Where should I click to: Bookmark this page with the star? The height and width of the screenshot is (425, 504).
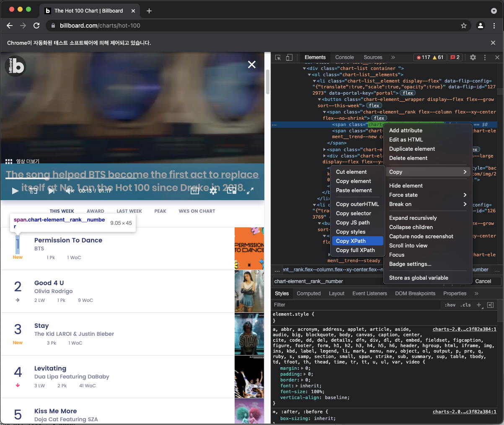click(x=464, y=26)
